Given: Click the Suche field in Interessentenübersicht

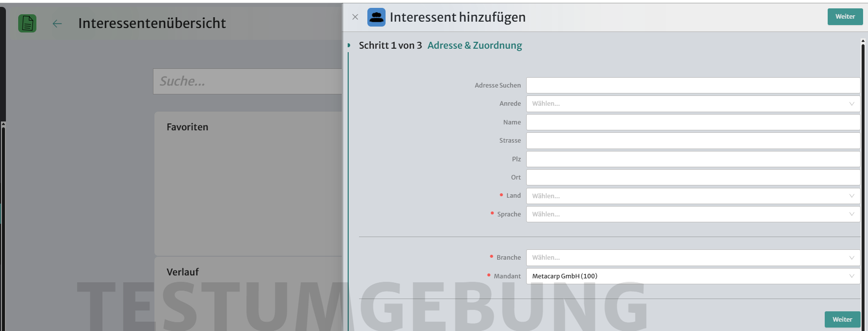Looking at the screenshot, I should [x=247, y=81].
